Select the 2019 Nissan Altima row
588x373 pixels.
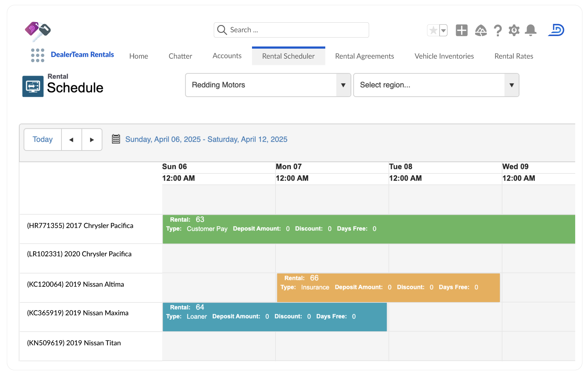click(75, 284)
